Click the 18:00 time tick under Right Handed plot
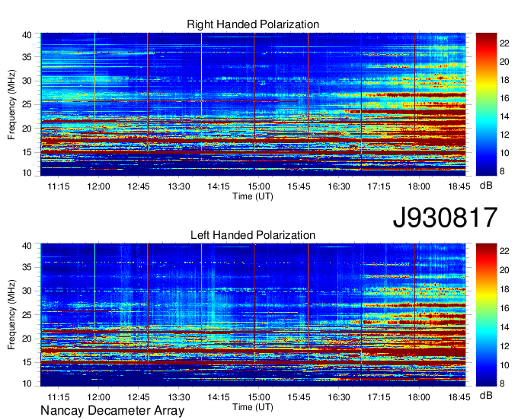Viewport: 518px width, 420px height. click(x=418, y=186)
